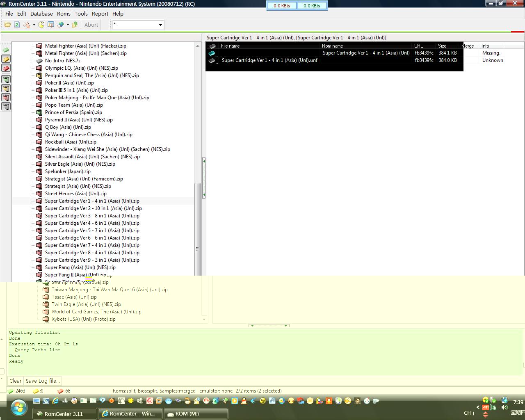Open the globe icon dropdown arrow
This screenshot has height=420, width=525.
[x=68, y=25]
